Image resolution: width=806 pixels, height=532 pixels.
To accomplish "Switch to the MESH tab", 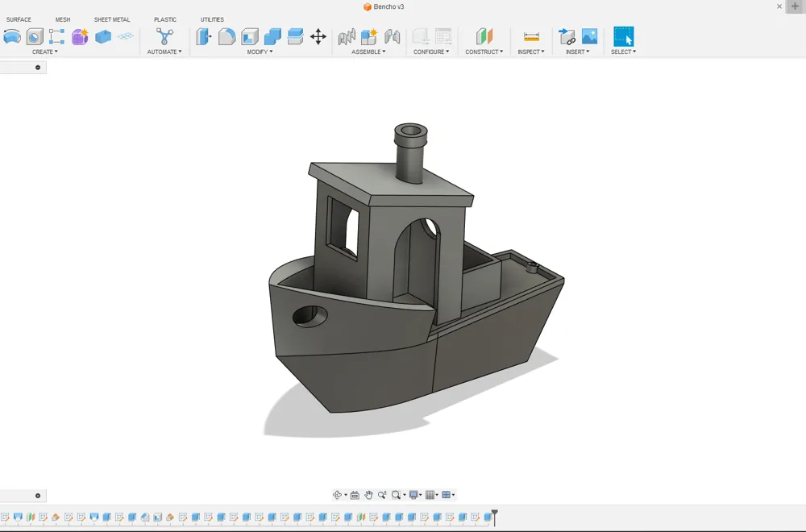I will coord(63,19).
